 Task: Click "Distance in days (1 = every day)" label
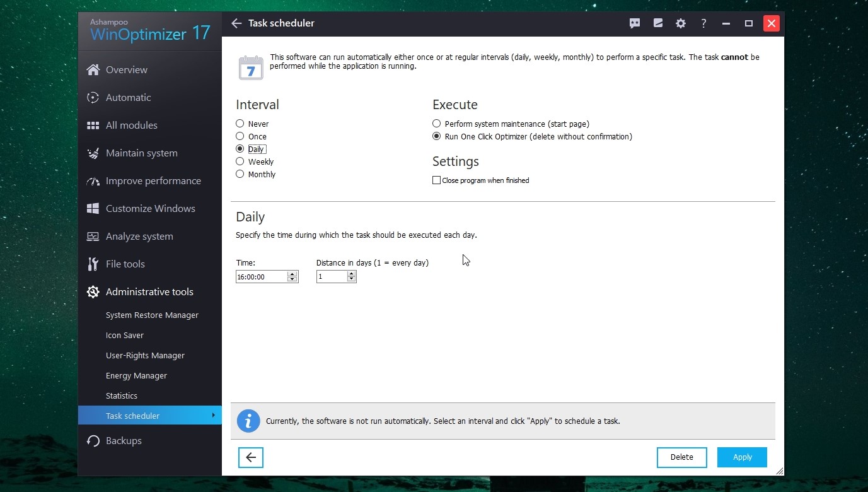pyautogui.click(x=373, y=263)
